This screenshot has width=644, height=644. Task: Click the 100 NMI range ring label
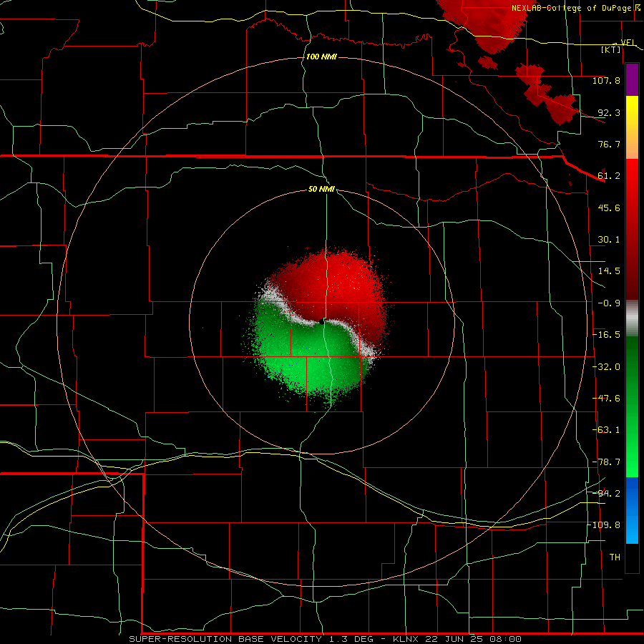(321, 57)
